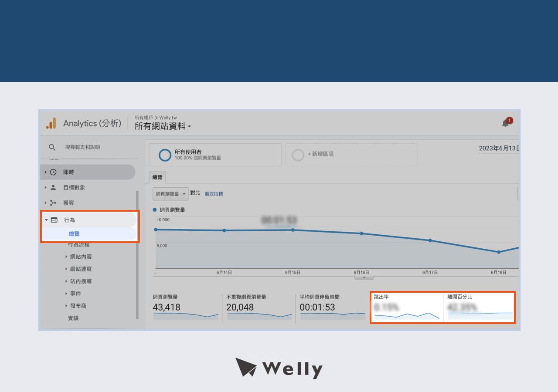Screen dimensions: 558x392
Task: Expand the 發布商 tree item
Action: pos(66,306)
